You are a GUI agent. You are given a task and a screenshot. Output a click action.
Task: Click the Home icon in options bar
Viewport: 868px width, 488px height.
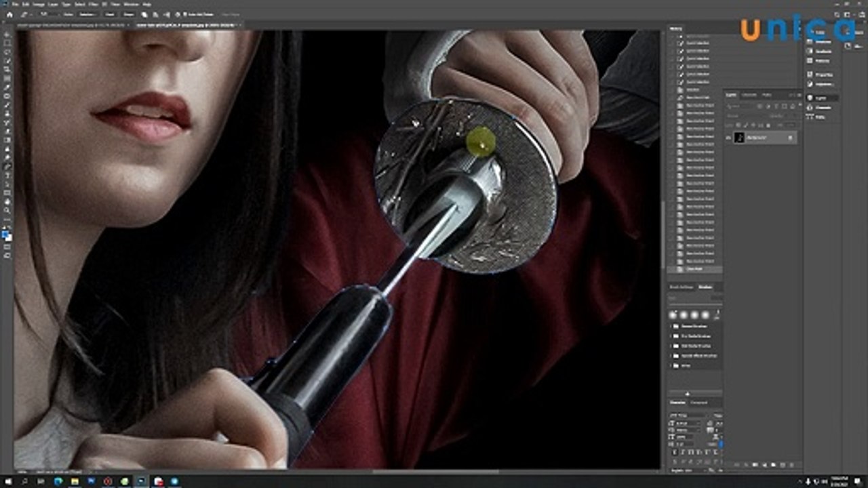tap(9, 15)
